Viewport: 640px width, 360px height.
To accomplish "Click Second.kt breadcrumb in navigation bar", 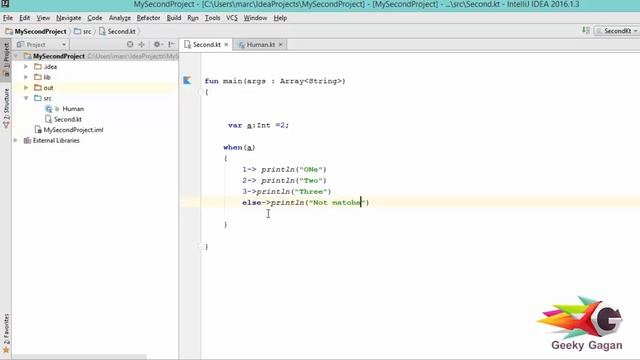I will pos(118,31).
